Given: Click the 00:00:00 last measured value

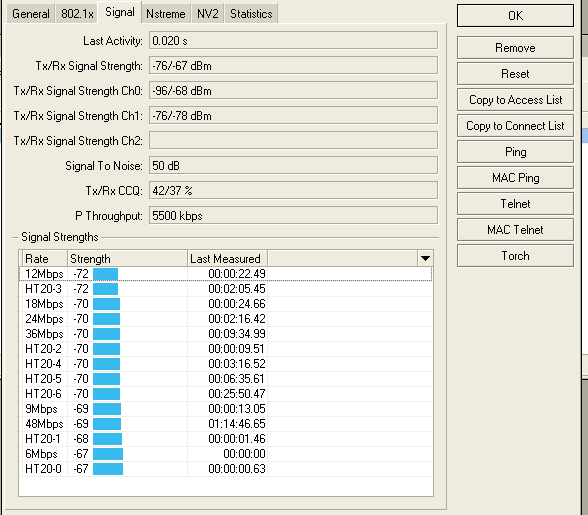Looking at the screenshot, I should coord(244,454).
